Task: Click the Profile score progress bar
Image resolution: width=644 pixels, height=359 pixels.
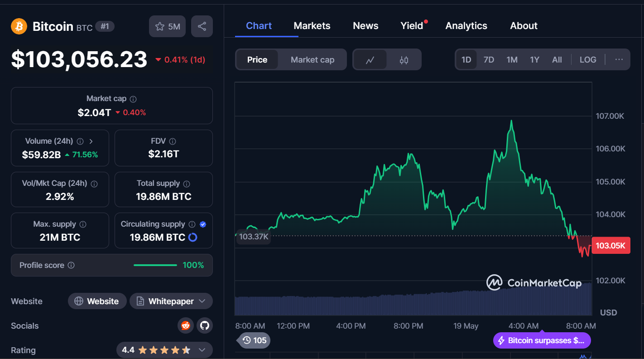Action: 155,265
